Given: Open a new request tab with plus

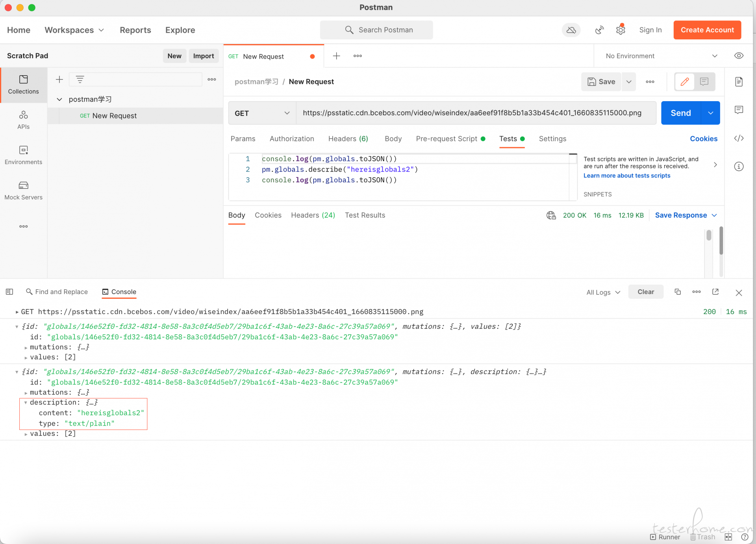Looking at the screenshot, I should click(337, 56).
